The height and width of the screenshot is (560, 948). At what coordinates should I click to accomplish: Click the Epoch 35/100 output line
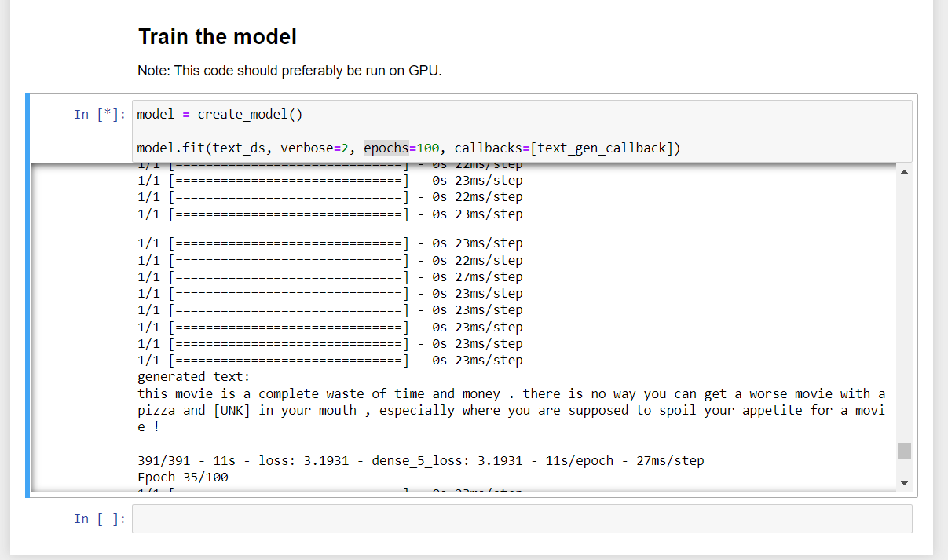tap(183, 478)
